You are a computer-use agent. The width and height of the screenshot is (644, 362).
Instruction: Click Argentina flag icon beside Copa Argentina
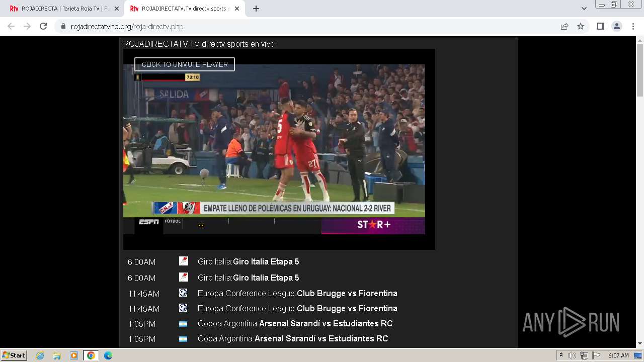(x=183, y=339)
